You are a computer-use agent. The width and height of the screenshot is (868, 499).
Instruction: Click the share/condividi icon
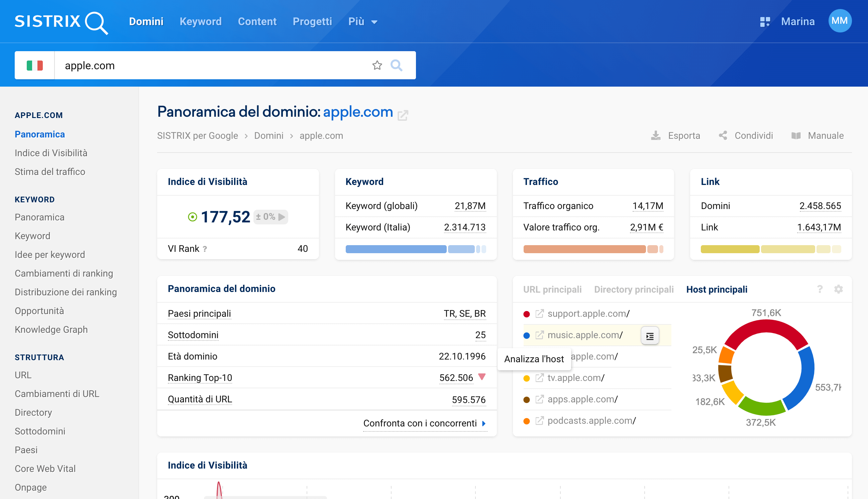tap(723, 136)
